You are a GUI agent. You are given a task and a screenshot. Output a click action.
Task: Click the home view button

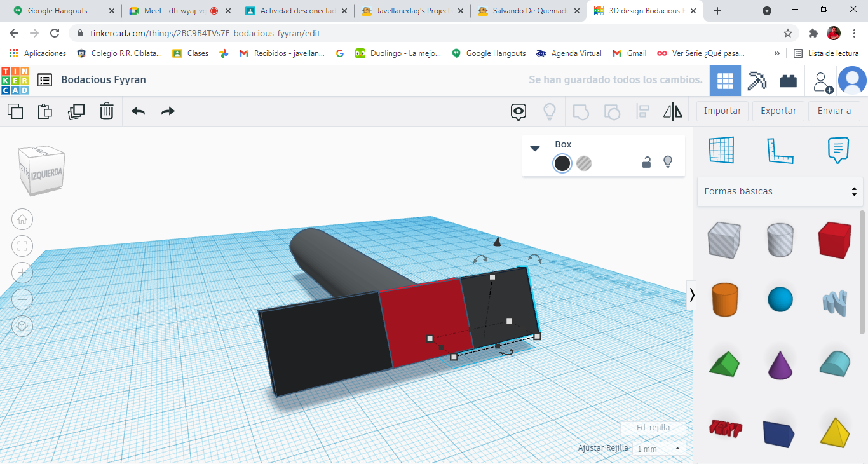point(22,219)
